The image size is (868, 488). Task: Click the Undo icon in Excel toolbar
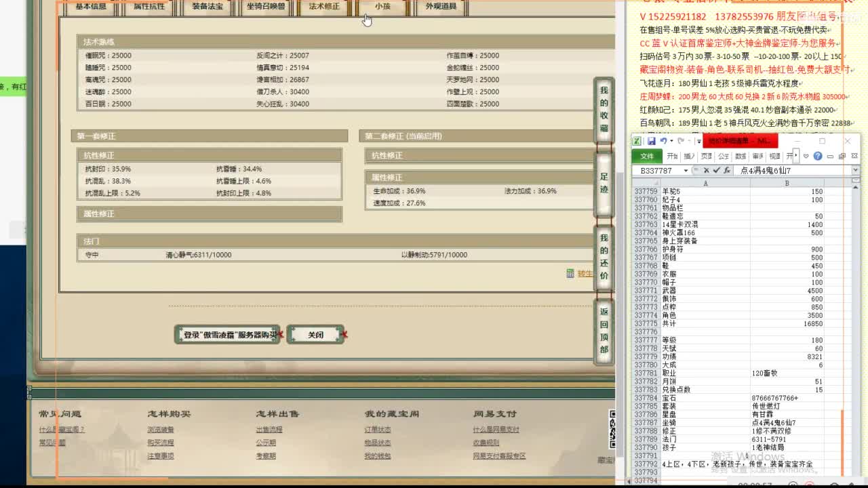coord(664,140)
